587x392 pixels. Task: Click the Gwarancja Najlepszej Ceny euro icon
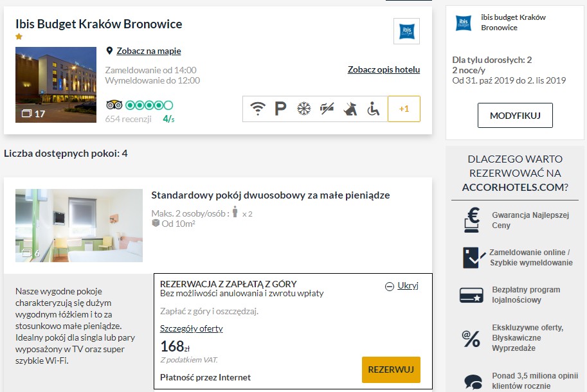pos(472,220)
